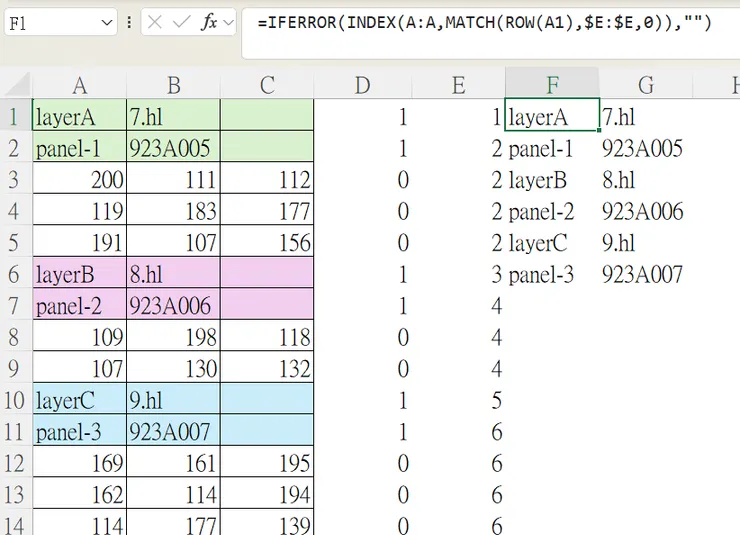Click cell E7 with value 4
Screen dimensions: 740x535
pos(458,304)
